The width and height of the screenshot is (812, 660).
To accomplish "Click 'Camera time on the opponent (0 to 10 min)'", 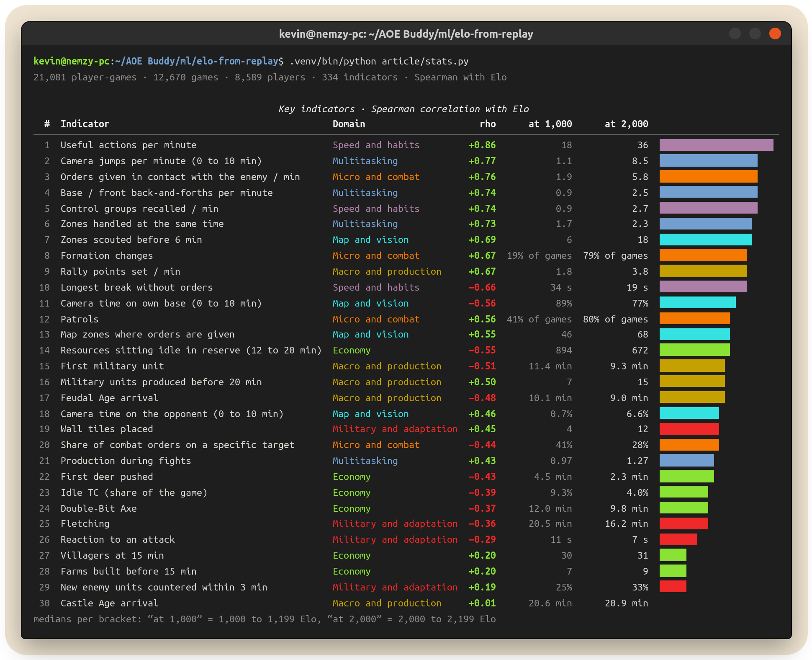I will click(x=172, y=414).
